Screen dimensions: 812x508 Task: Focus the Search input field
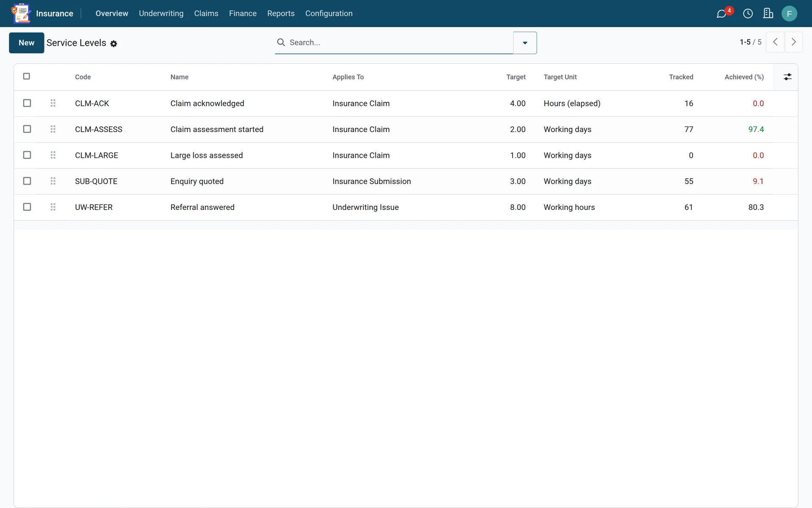coord(400,42)
